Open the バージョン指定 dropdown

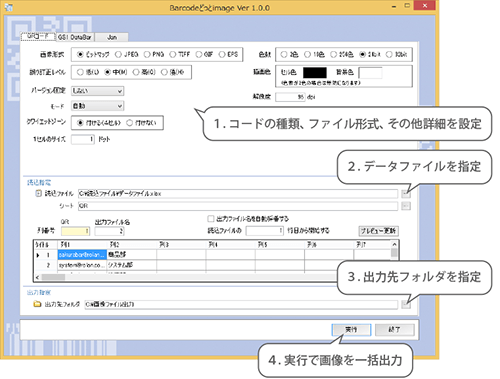(98, 91)
